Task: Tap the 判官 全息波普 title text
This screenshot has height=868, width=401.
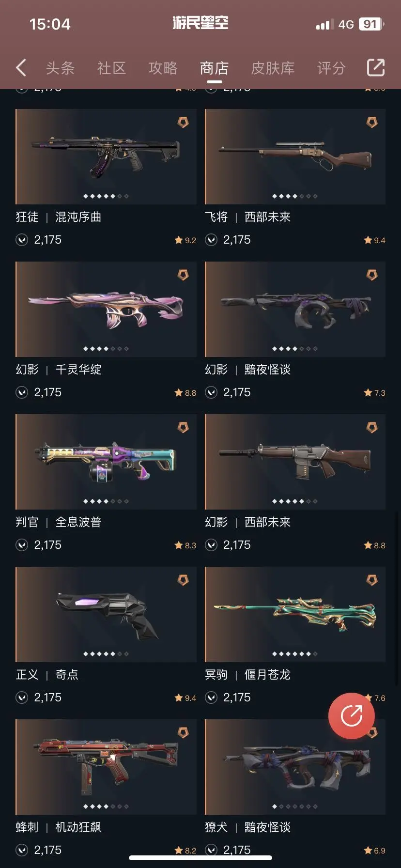Action: click(x=59, y=522)
